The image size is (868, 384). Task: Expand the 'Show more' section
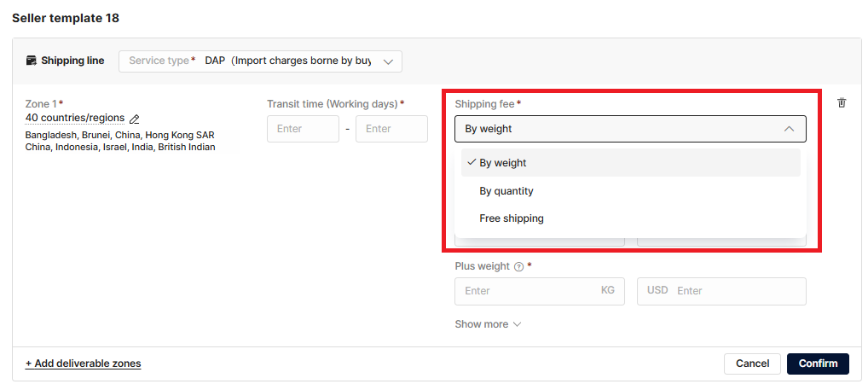click(x=488, y=324)
